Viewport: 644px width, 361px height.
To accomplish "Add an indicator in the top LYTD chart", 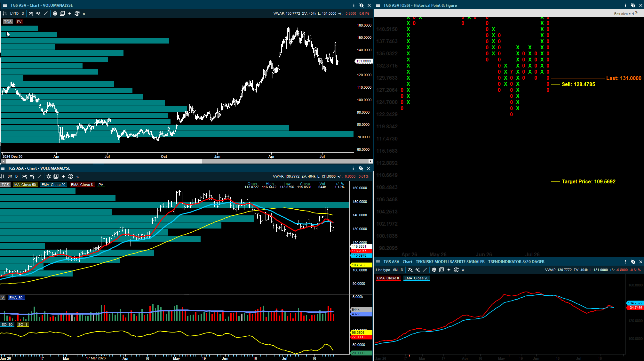I will coord(31,13).
